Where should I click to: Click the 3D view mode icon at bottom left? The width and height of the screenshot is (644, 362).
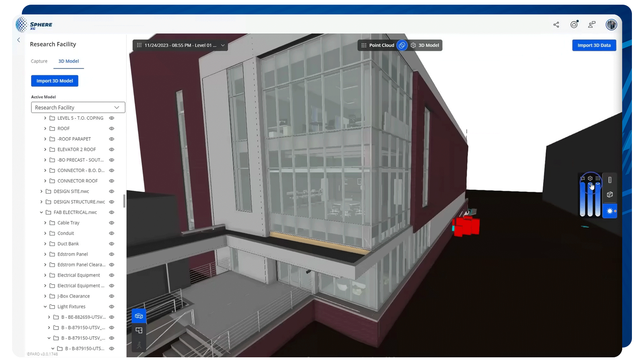click(x=139, y=316)
